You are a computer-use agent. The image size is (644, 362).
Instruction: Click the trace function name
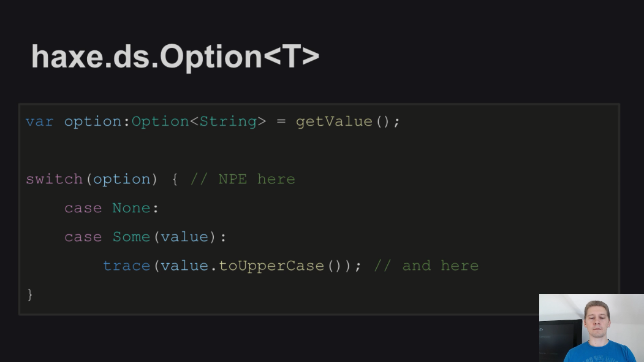126,266
